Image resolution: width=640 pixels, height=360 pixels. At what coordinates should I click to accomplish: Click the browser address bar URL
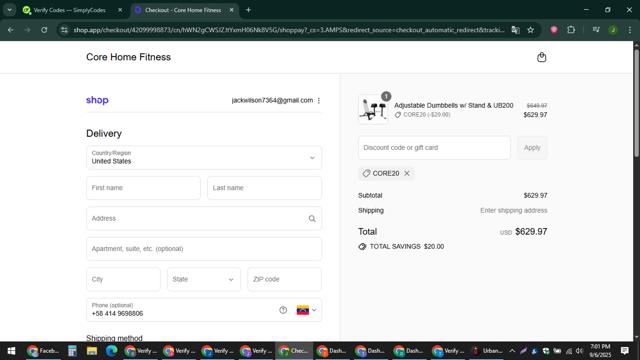289,30
